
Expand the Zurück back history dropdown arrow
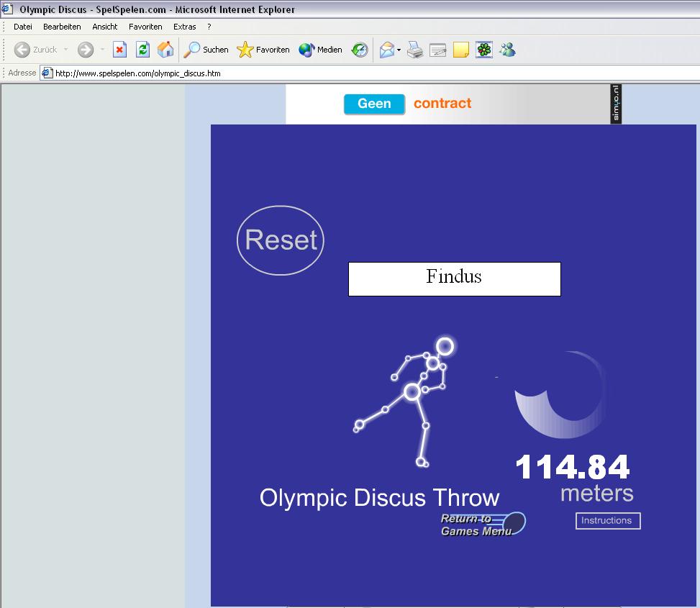coord(66,50)
